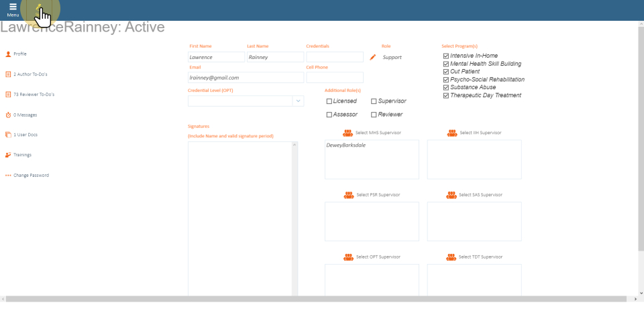Check the Supervisor additional role box
644x315 pixels.
click(x=374, y=101)
